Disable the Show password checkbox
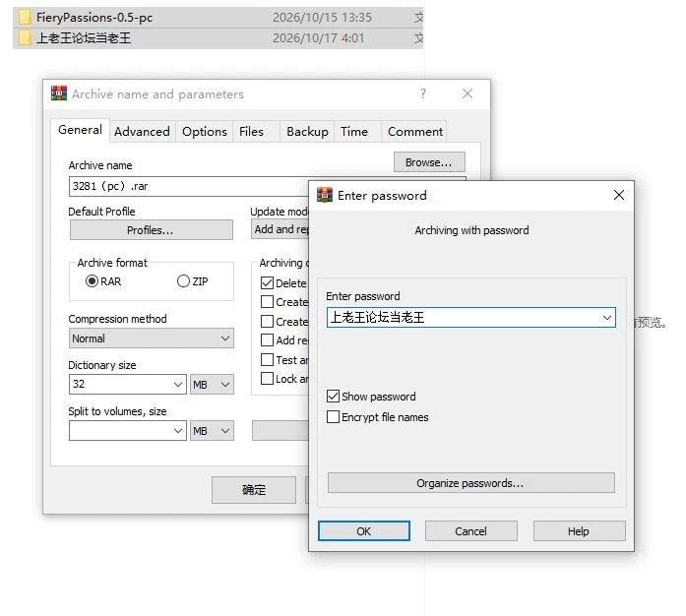 click(333, 397)
